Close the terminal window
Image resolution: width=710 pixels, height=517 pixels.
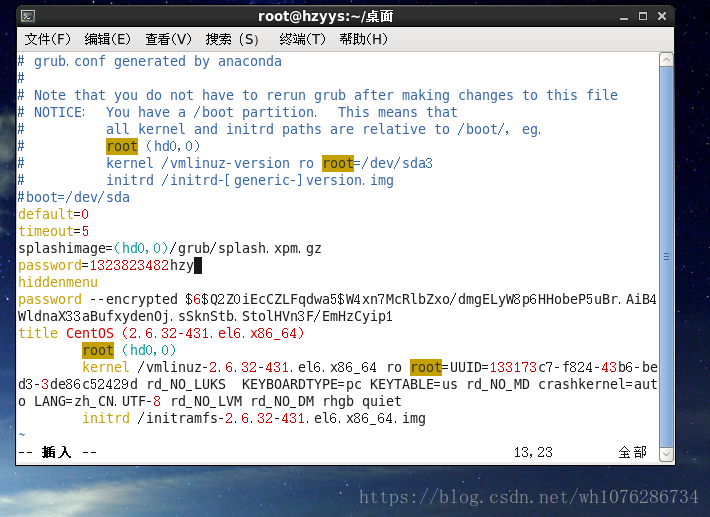point(662,16)
